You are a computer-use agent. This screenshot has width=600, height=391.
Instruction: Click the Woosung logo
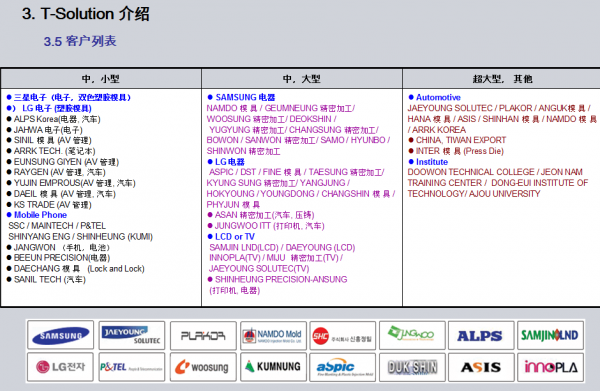203,367
